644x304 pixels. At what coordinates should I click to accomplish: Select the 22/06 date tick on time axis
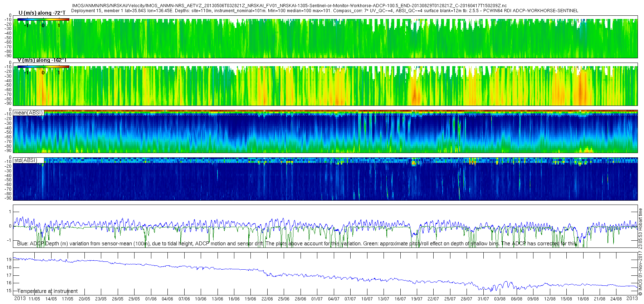pyautogui.click(x=267, y=299)
